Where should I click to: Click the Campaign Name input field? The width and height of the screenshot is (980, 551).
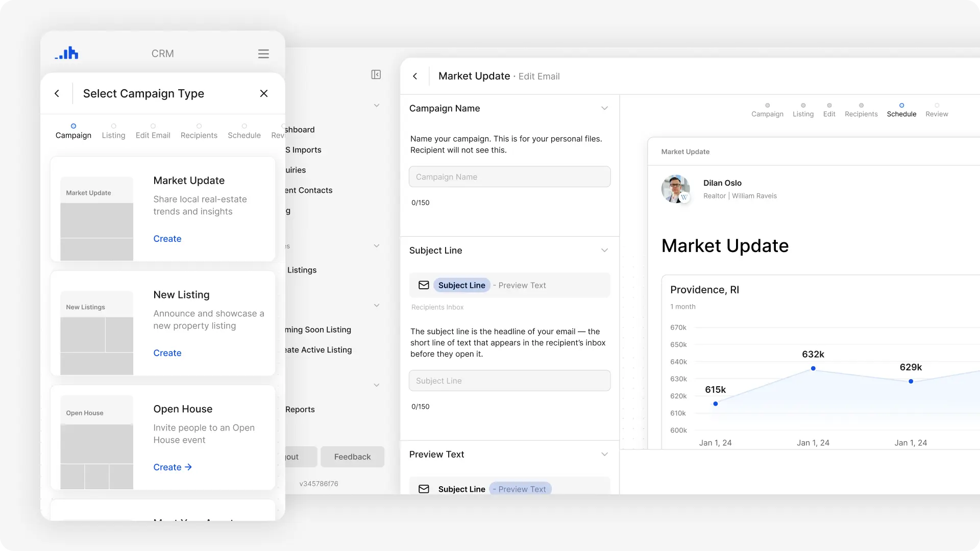pos(509,177)
